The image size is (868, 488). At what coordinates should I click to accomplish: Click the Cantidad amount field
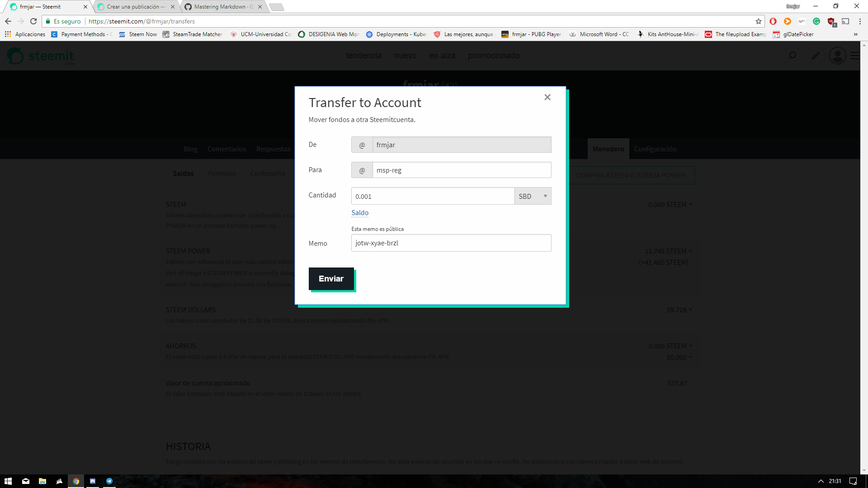point(432,196)
